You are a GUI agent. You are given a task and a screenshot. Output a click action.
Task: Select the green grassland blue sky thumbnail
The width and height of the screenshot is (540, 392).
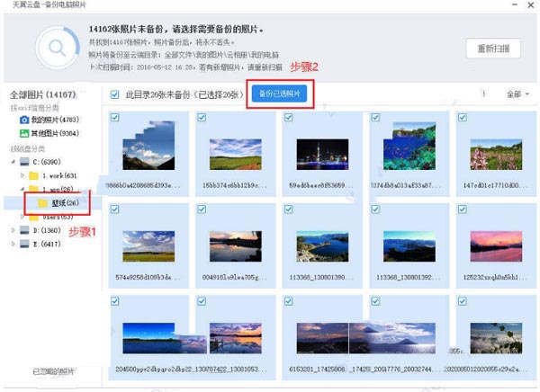tap(236, 154)
